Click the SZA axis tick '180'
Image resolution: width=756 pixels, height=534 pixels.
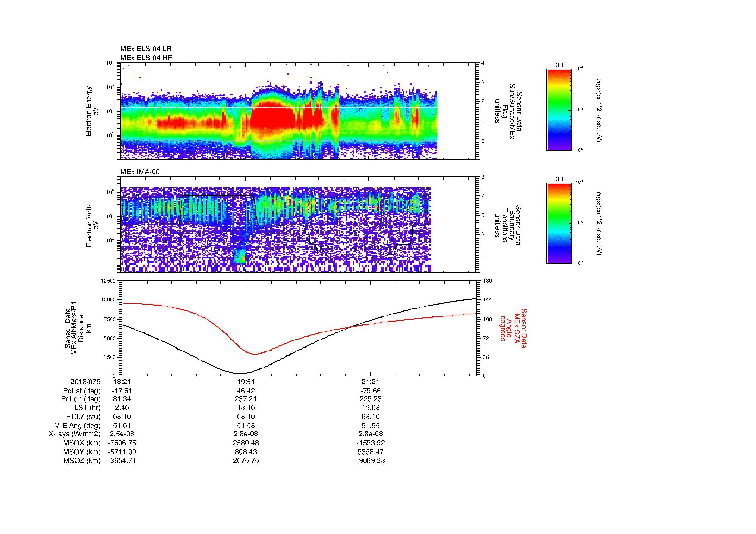point(487,281)
